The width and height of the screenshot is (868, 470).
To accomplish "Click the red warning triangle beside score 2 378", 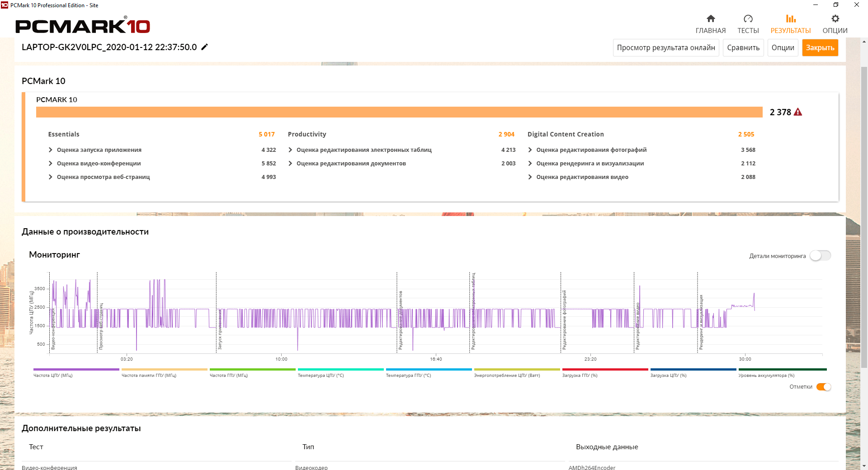I will click(x=798, y=112).
